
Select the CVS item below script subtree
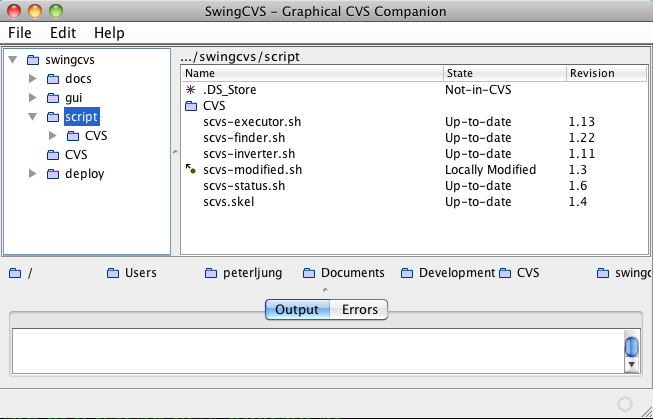click(x=76, y=155)
